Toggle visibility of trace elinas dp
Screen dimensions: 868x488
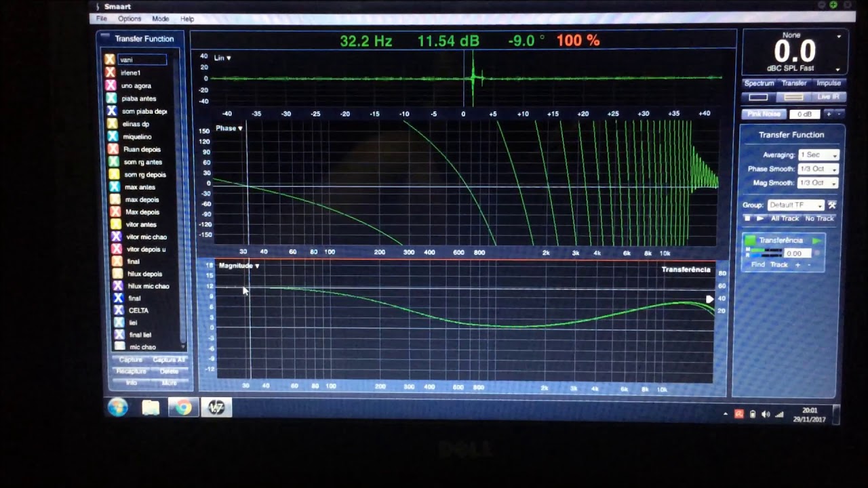point(112,124)
